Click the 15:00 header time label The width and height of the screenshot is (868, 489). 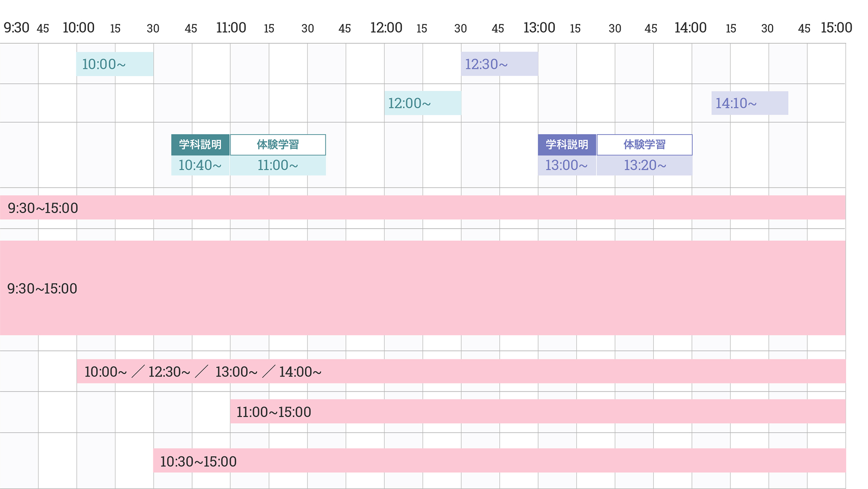pos(836,28)
